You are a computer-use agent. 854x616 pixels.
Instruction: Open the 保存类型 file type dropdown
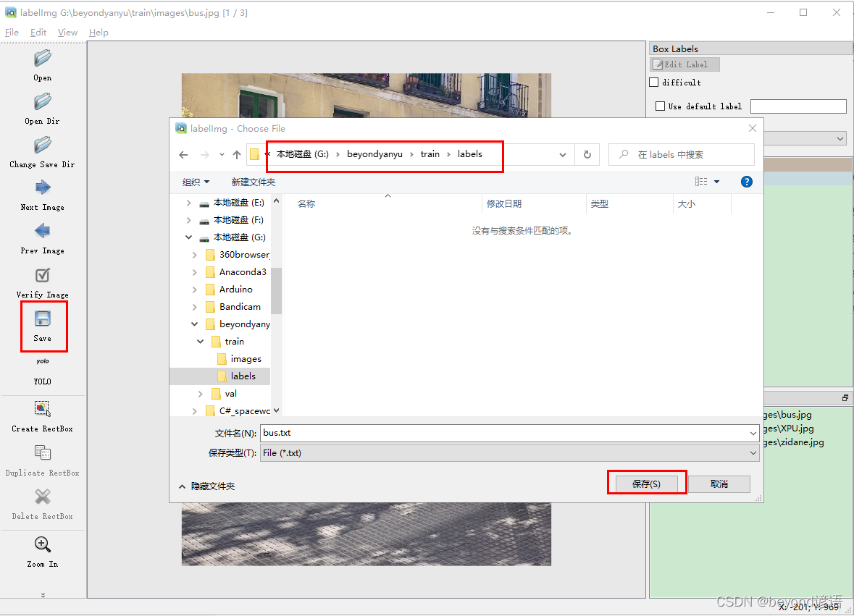[x=510, y=452]
